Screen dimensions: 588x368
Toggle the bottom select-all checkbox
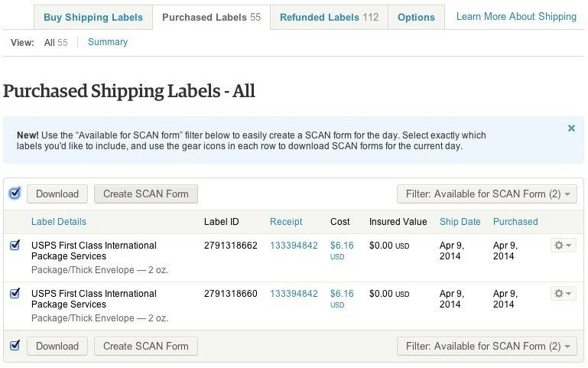click(15, 345)
